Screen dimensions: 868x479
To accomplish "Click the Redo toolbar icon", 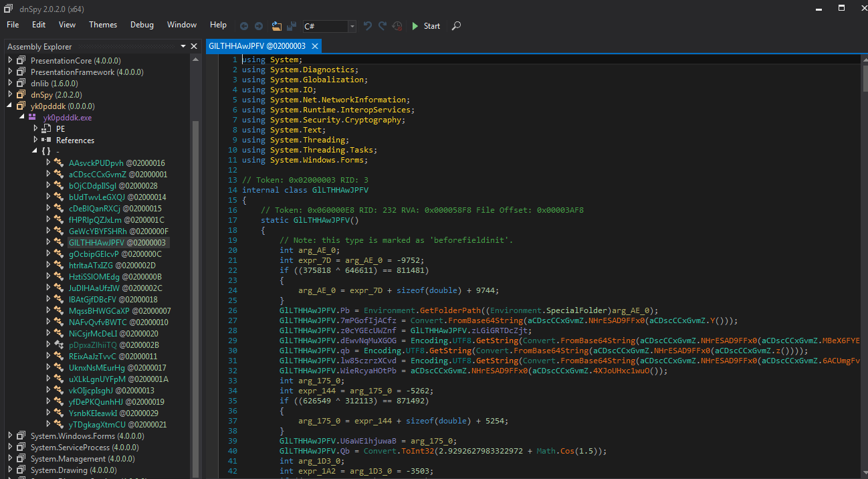I will tap(383, 26).
